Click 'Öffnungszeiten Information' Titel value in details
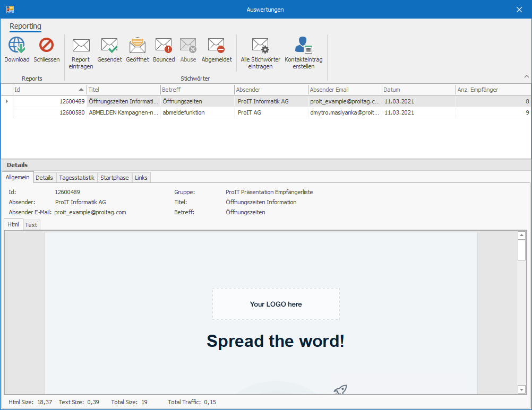The height and width of the screenshot is (410, 532). point(261,202)
